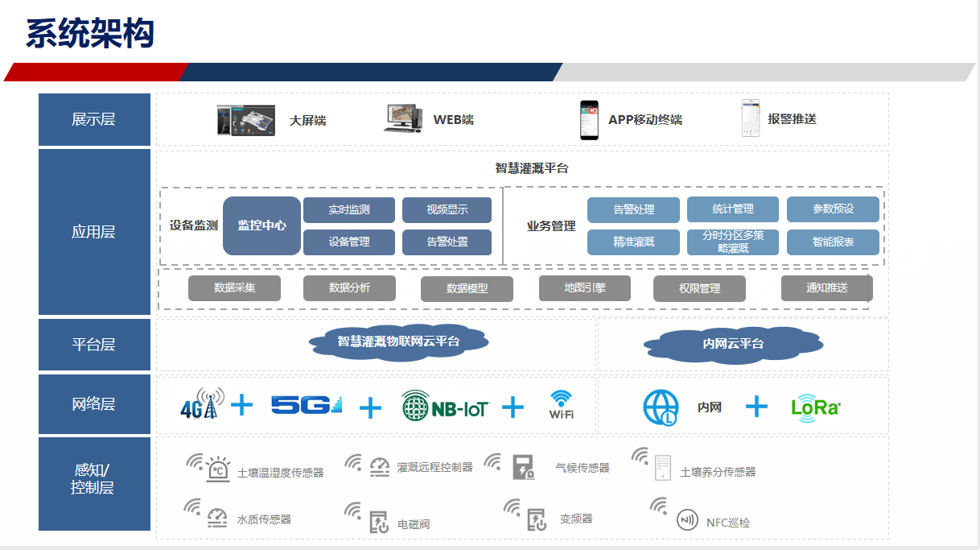Click the 实时监测 button
Screen dimensions: 980x550
pos(349,210)
